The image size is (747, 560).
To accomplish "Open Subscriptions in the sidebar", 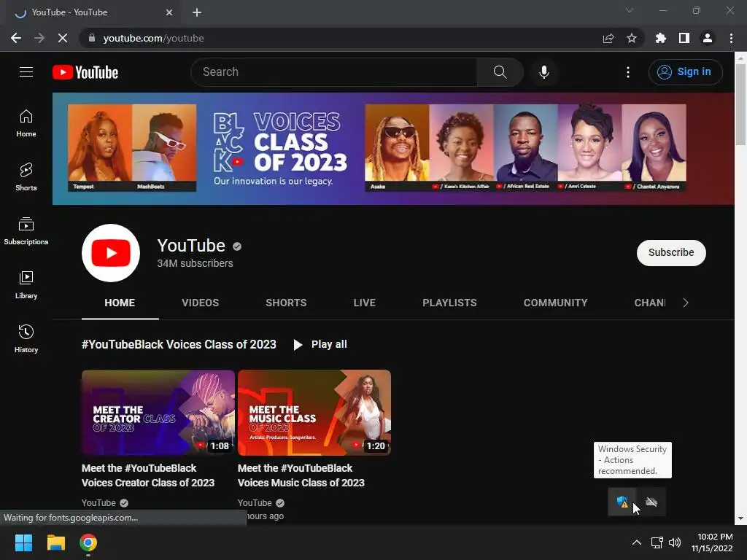I will [26, 231].
